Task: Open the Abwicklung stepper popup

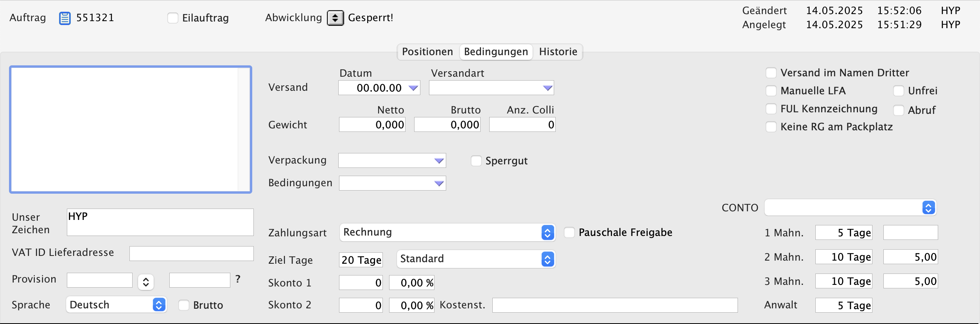Action: 335,18
